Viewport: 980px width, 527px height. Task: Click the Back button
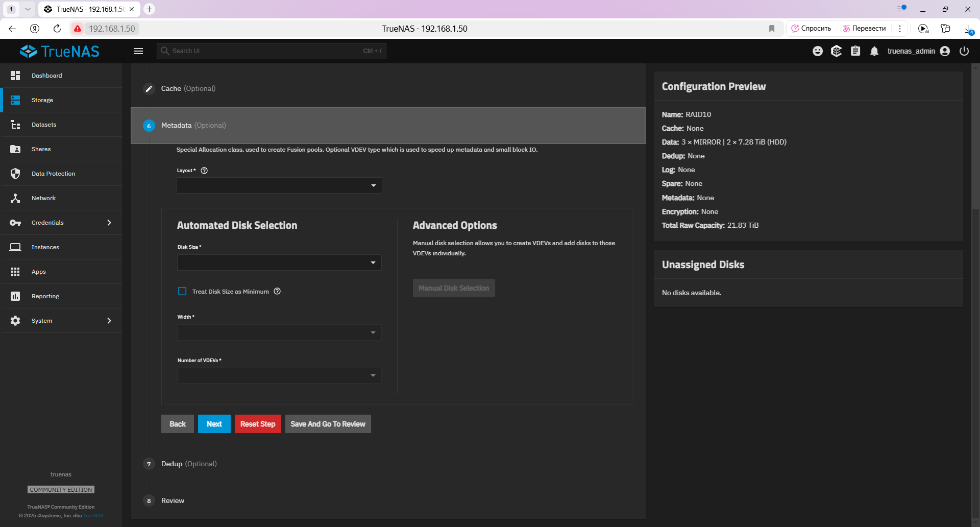178,424
